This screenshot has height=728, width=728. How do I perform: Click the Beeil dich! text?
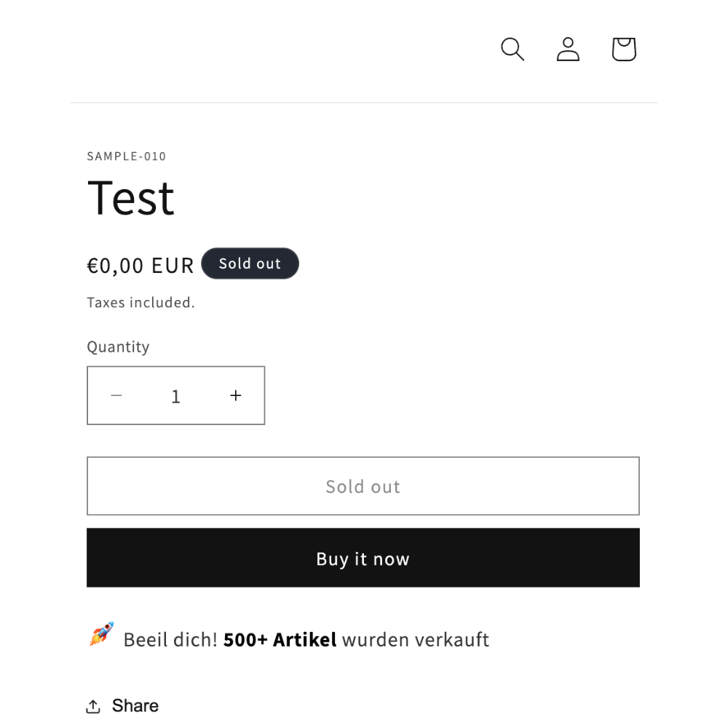(170, 640)
